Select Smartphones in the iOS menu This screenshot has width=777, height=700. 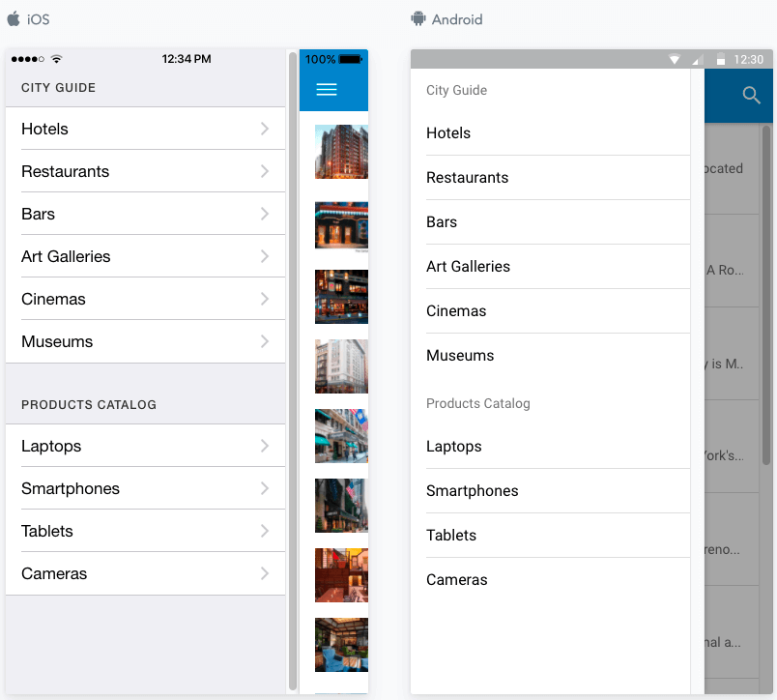145,488
